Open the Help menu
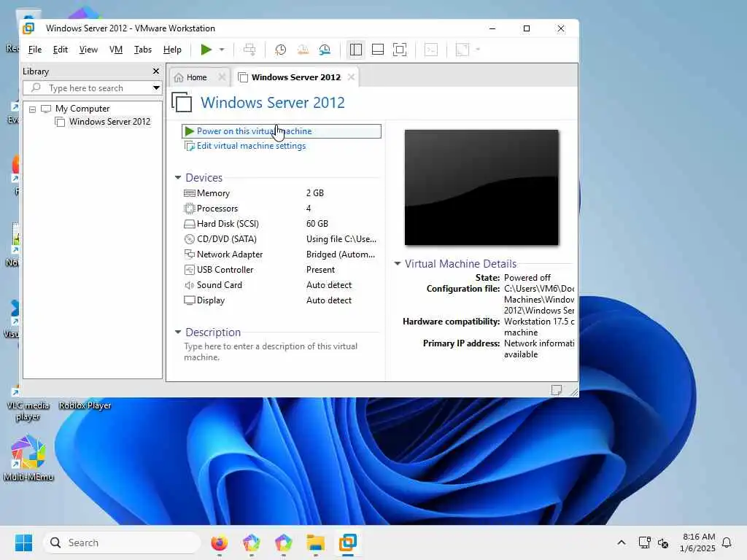 (x=172, y=50)
